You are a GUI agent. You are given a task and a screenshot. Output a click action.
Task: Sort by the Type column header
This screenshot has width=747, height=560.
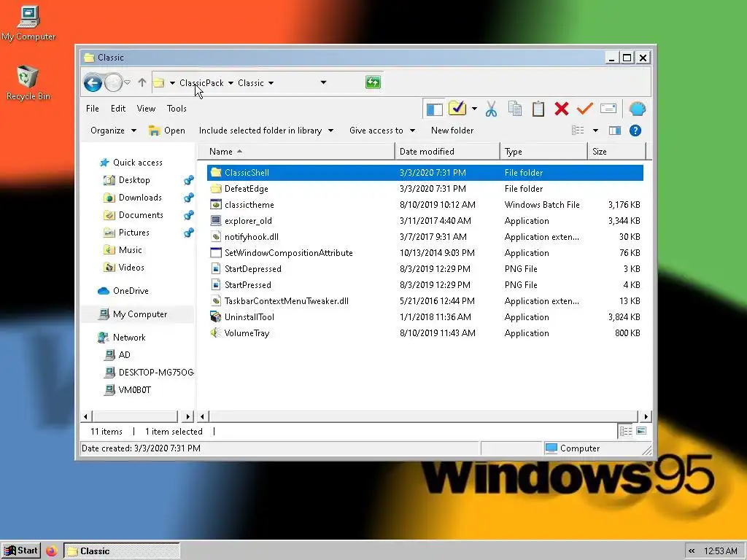coord(543,152)
